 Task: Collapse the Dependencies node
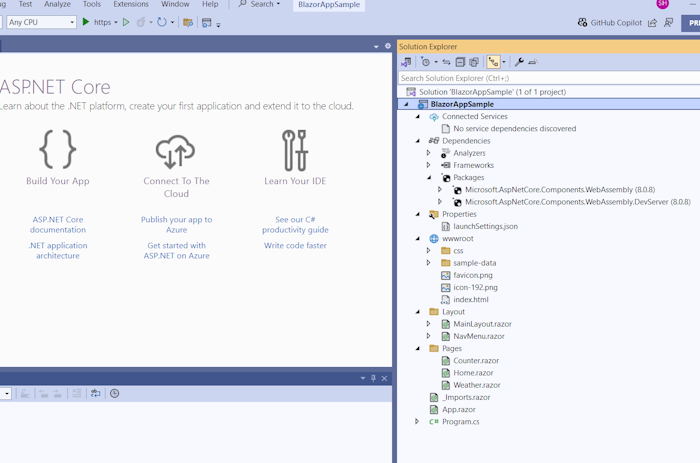(x=418, y=141)
